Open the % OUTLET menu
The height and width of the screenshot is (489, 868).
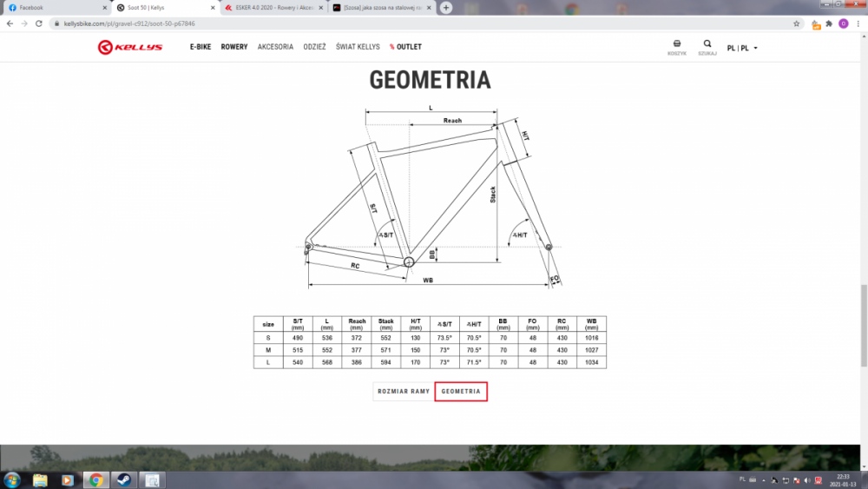(x=405, y=47)
